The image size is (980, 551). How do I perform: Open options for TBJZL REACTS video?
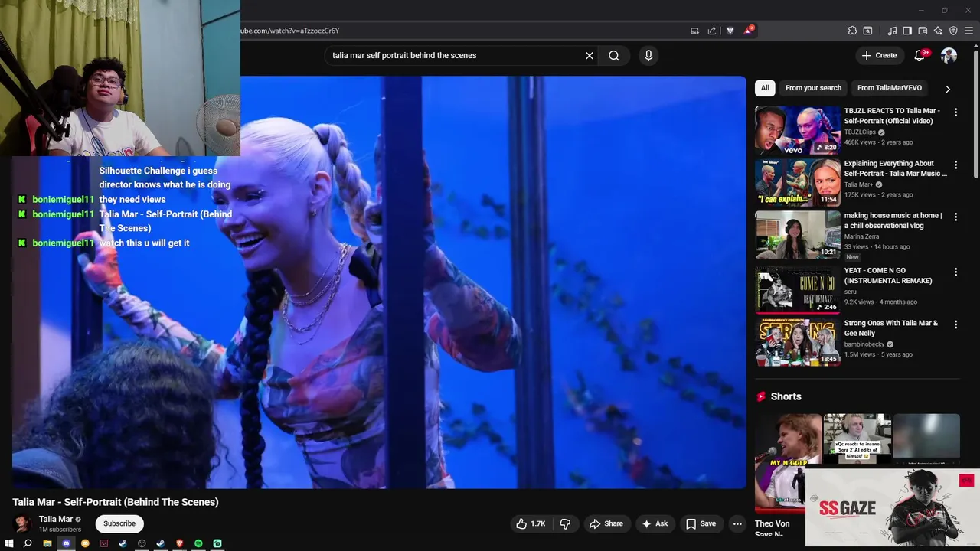pyautogui.click(x=955, y=112)
